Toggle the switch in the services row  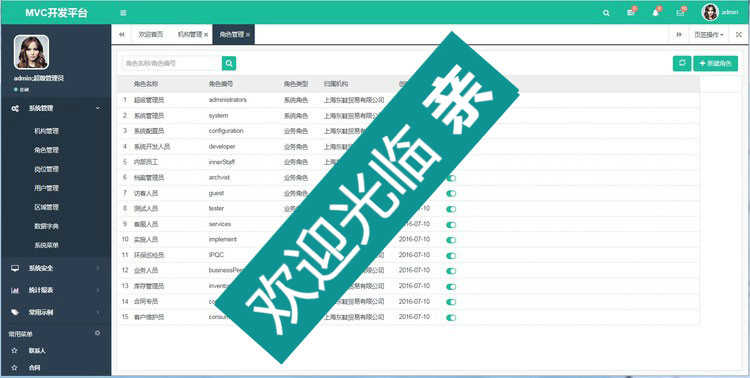pos(451,224)
